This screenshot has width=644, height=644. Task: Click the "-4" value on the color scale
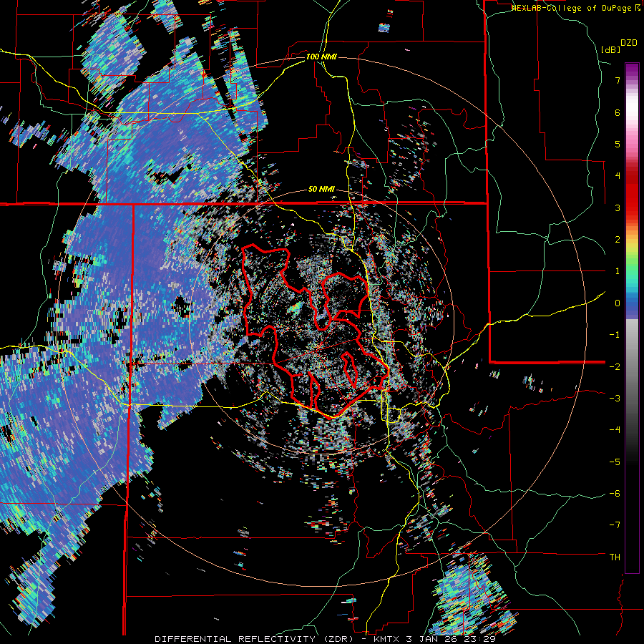[x=615, y=430]
